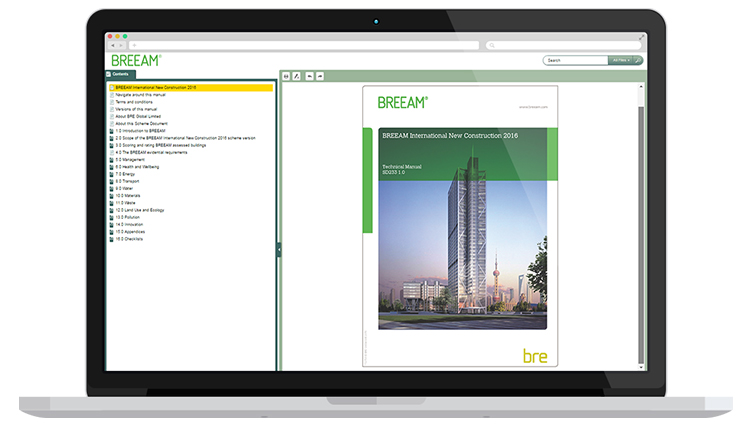Screen dimensions: 750x424
Task: Open Navigate around this manual
Action: [x=141, y=95]
